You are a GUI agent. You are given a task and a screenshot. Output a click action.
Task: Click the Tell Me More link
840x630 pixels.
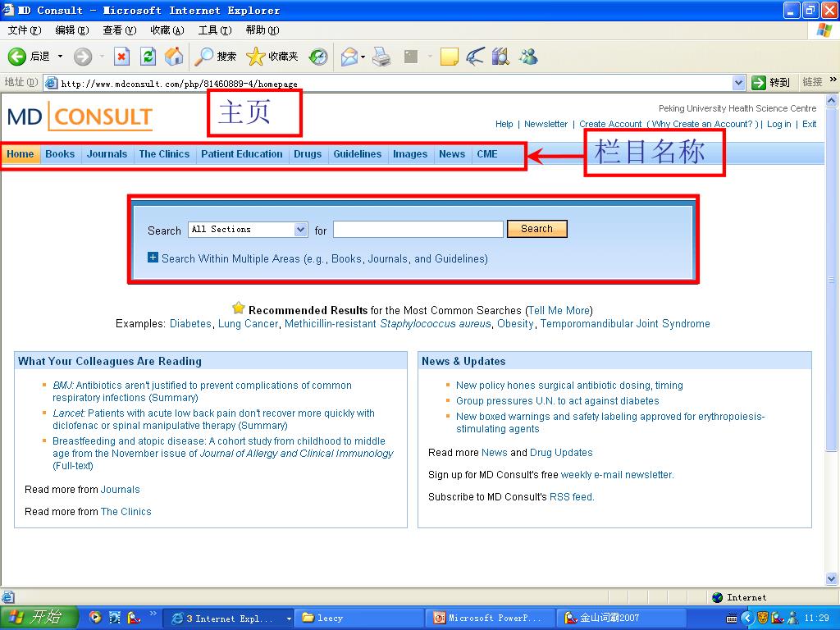[559, 310]
